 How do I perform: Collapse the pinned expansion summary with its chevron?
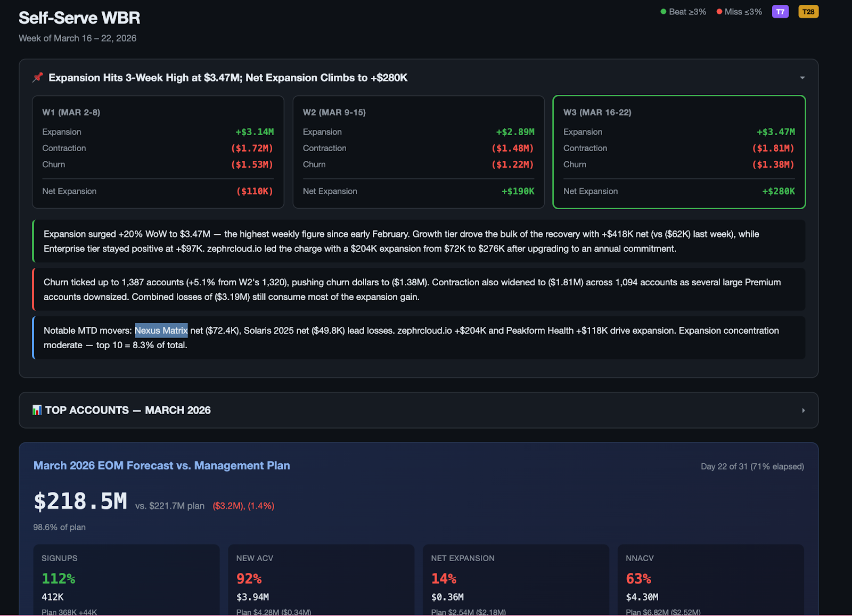click(x=802, y=77)
